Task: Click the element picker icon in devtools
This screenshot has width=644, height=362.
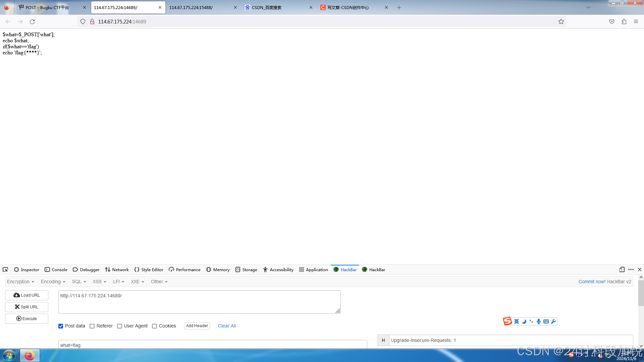Action: click(x=5, y=270)
